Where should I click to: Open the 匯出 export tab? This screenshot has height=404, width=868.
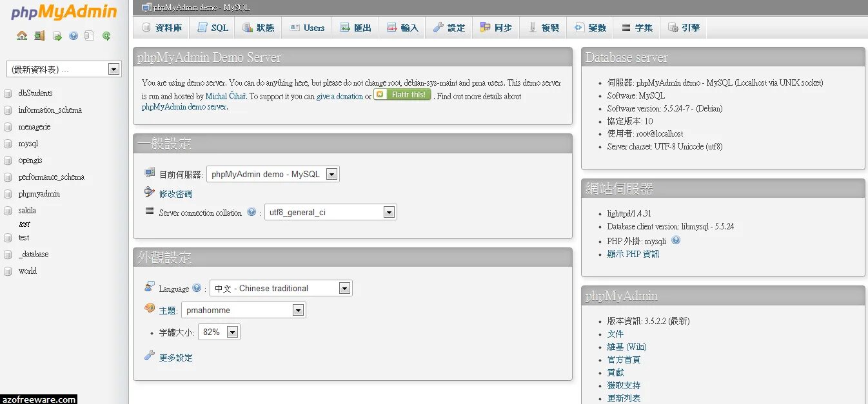pyautogui.click(x=355, y=28)
